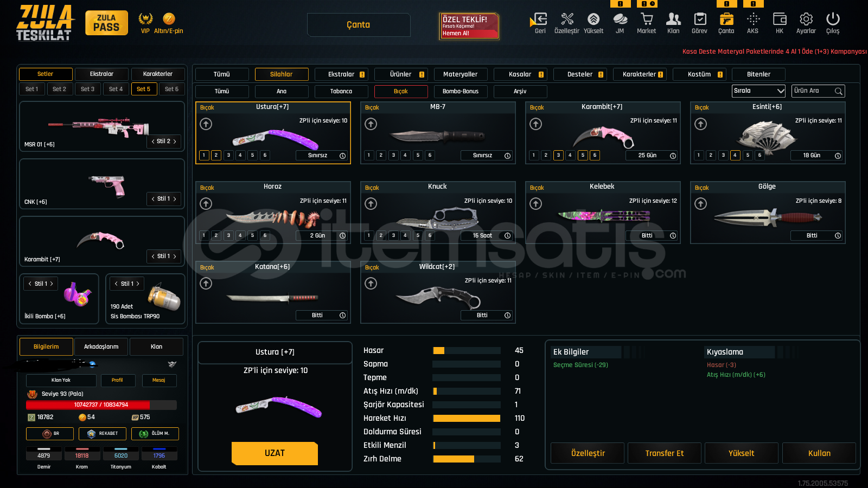Click the Transfer Et button
The height and width of the screenshot is (488, 868).
pyautogui.click(x=665, y=453)
